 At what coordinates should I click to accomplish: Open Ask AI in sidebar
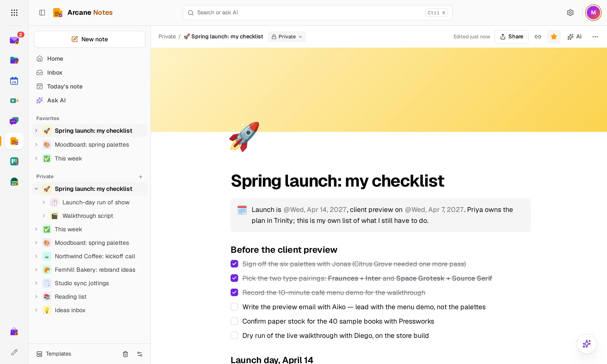pos(90,100)
